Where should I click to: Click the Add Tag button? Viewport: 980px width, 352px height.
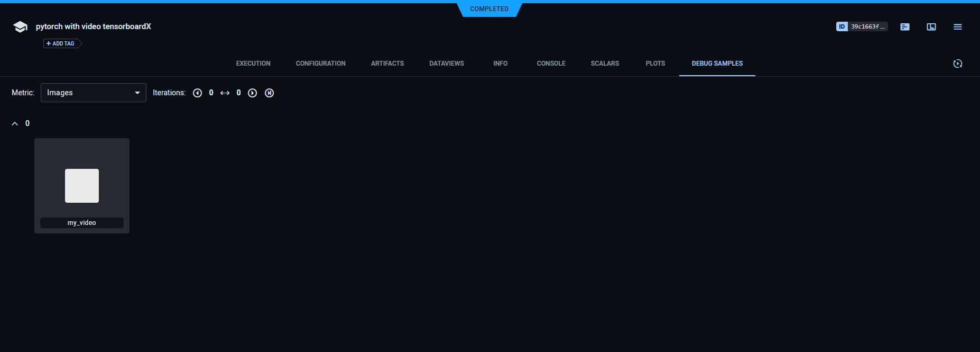point(61,43)
